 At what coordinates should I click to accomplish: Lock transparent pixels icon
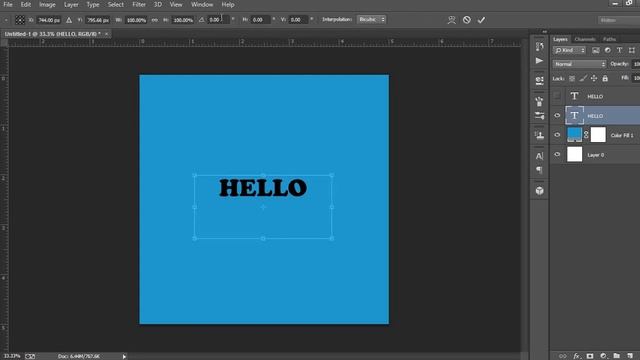(572, 78)
